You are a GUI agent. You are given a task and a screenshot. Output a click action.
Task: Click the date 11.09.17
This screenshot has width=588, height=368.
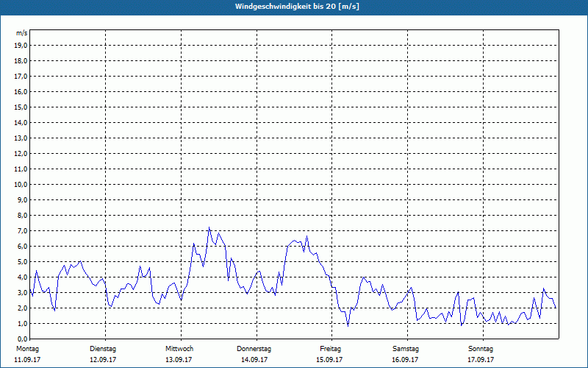click(x=27, y=360)
